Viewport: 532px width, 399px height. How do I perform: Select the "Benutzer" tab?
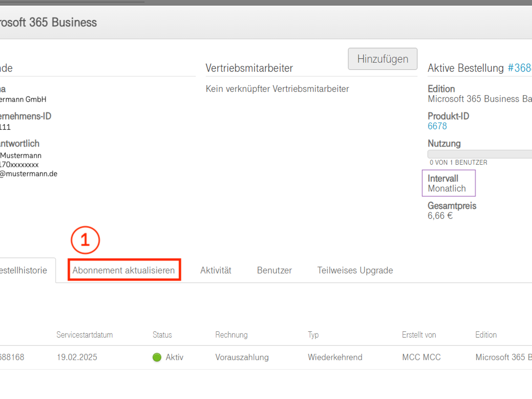[x=274, y=270]
